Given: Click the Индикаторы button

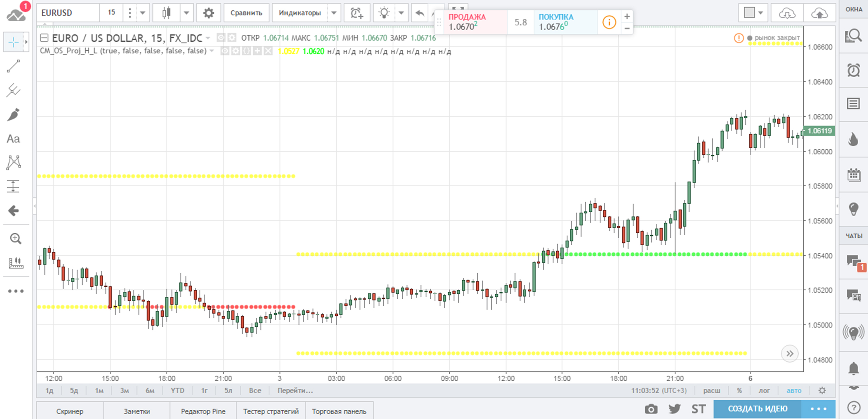Looking at the screenshot, I should coord(300,13).
